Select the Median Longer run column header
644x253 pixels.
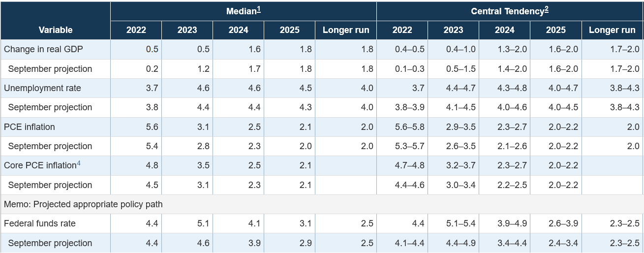coord(346,30)
